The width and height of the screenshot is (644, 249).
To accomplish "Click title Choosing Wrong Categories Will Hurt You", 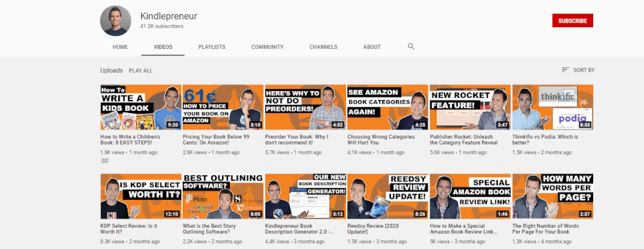I will point(381,139).
